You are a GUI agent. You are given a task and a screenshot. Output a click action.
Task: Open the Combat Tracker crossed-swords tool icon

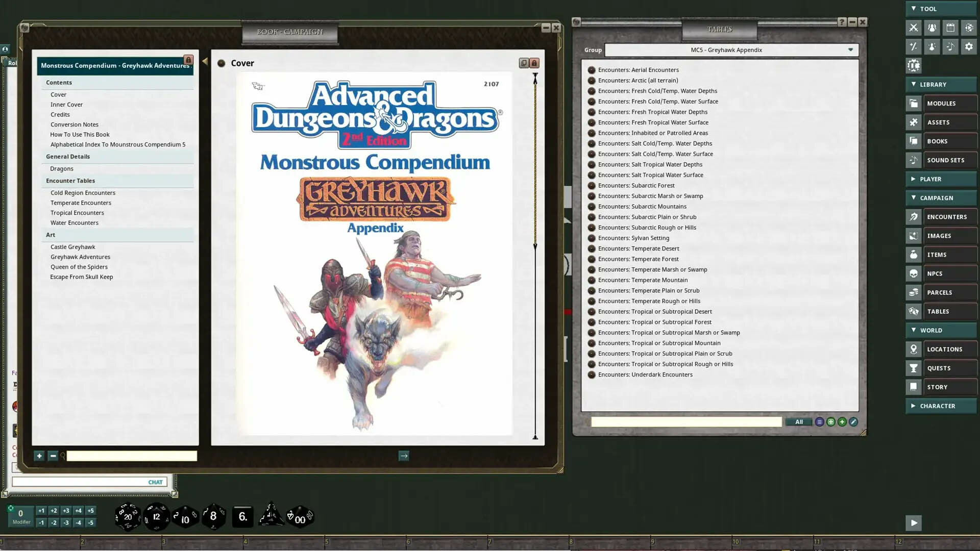click(913, 28)
